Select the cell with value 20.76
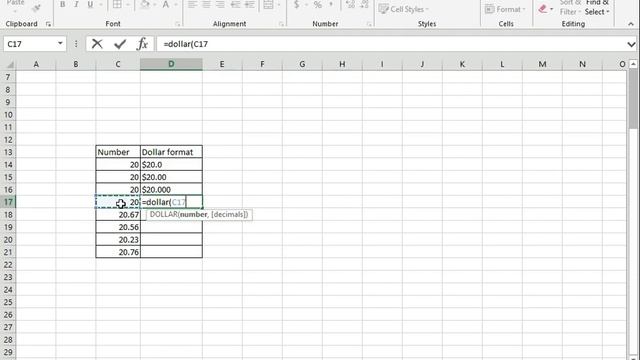Image resolution: width=640 pixels, height=360 pixels. pos(118,252)
